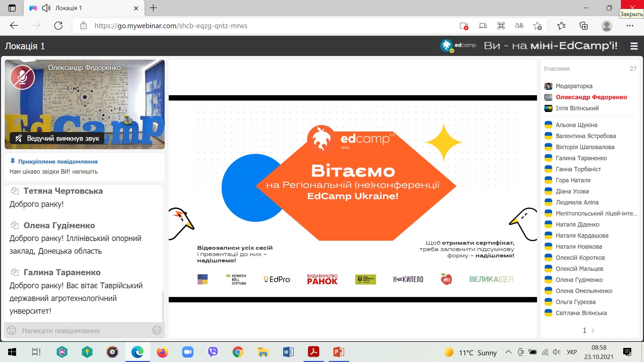The height and width of the screenshot is (362, 644).
Task: Select Галина Тараненко in participants list
Action: (x=581, y=158)
